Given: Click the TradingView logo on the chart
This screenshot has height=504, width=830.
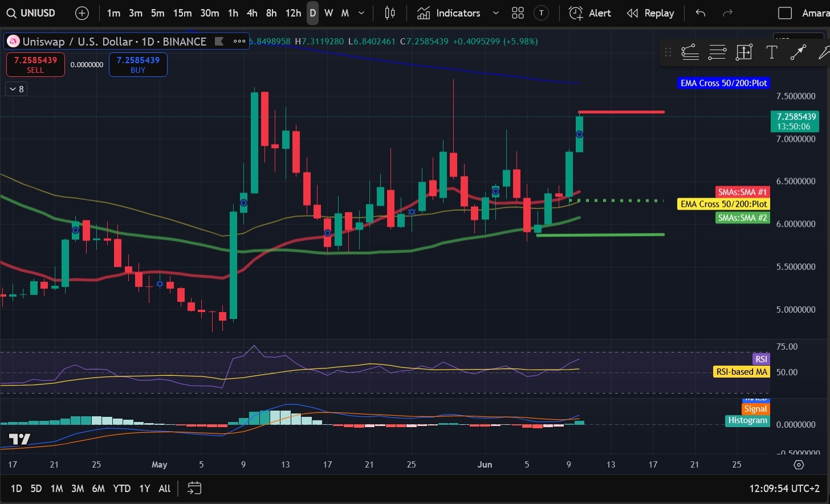Looking at the screenshot, I should pos(19,439).
